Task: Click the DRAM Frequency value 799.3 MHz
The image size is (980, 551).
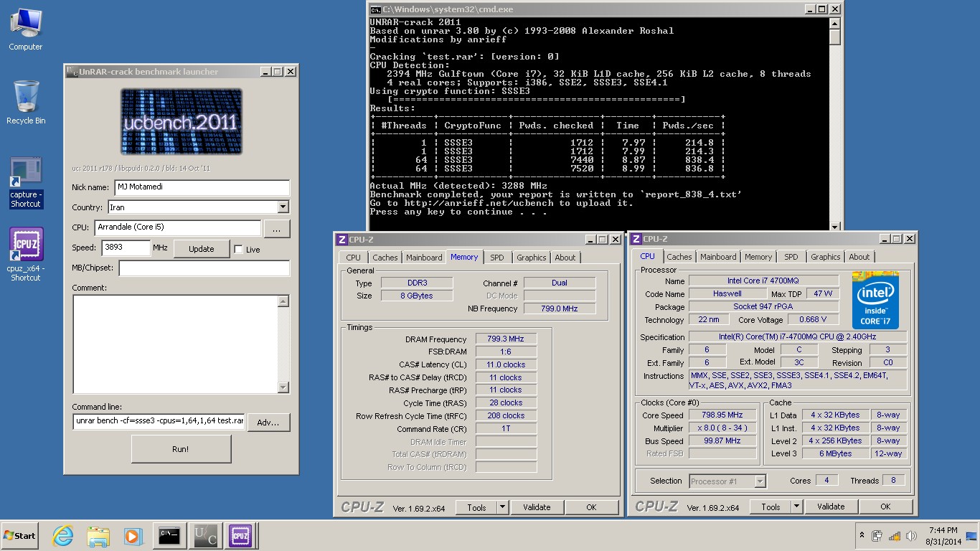Action: 506,339
